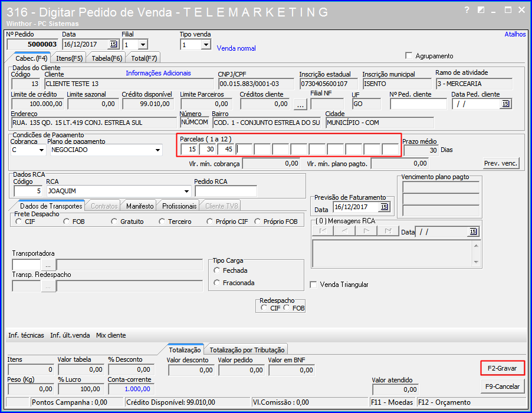Screen dimensions: 532x413
Task: Open Informações Adicionais link
Action: [x=158, y=73]
